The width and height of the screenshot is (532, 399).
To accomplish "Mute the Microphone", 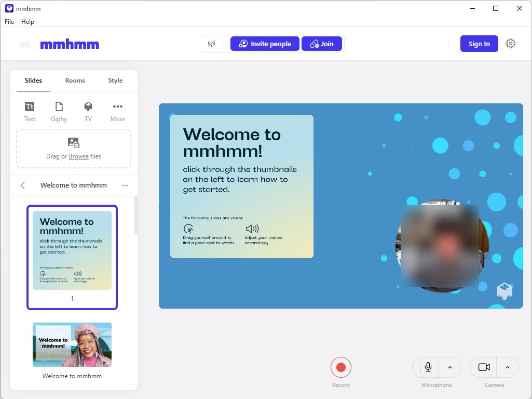I will pos(428,367).
